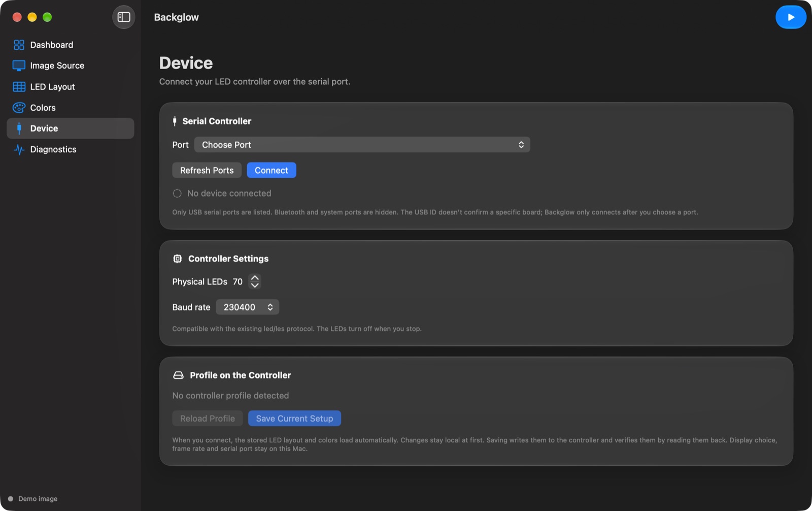Start playback with the blue play button
812x511 pixels.
(x=791, y=17)
